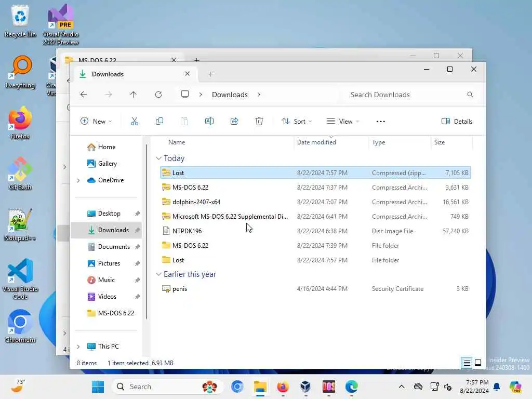The height and width of the screenshot is (399, 532).
Task: Open Chromium desktop shortcut
Action: click(x=20, y=326)
